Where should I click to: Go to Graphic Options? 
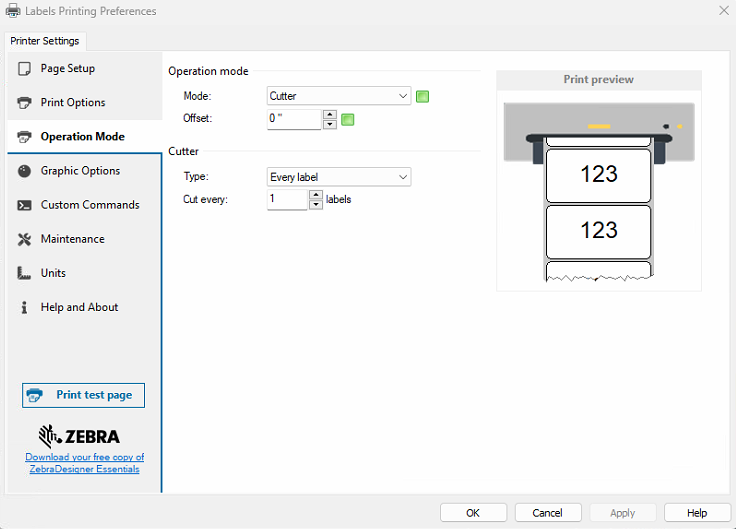click(85, 171)
